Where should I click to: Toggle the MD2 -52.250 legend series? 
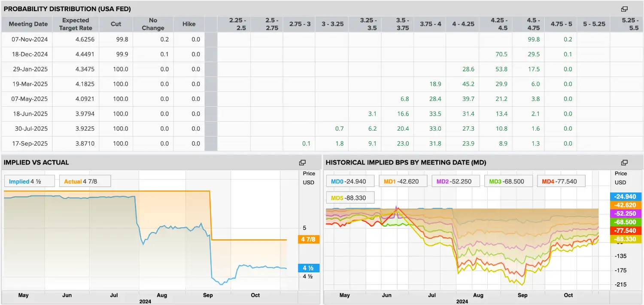pyautogui.click(x=456, y=181)
